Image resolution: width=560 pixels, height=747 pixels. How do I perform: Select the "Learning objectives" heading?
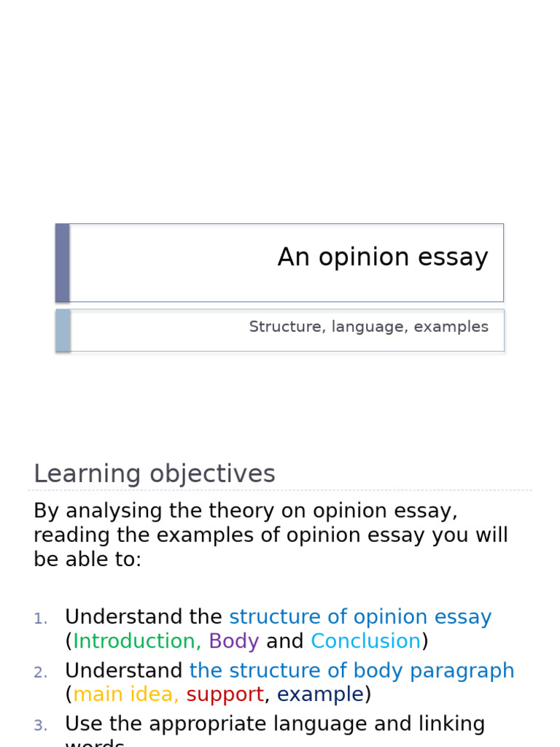pyautogui.click(x=155, y=474)
